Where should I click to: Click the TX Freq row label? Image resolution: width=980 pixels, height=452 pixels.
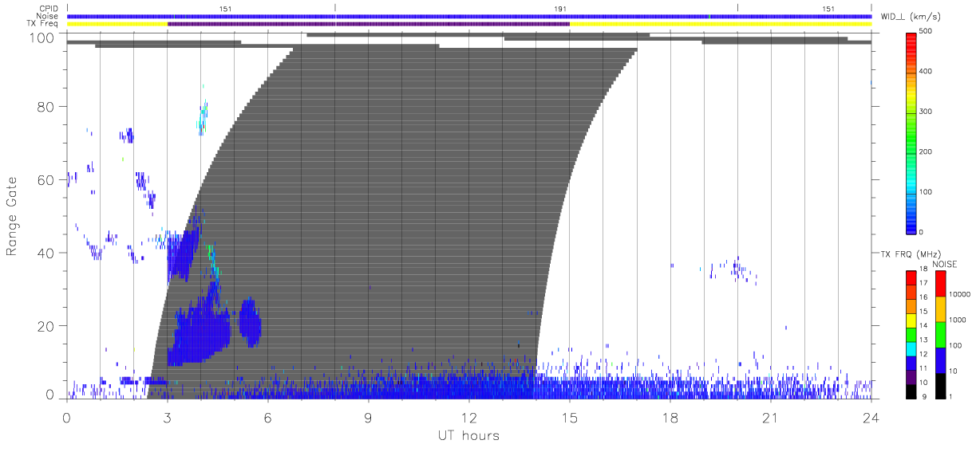tap(43, 24)
